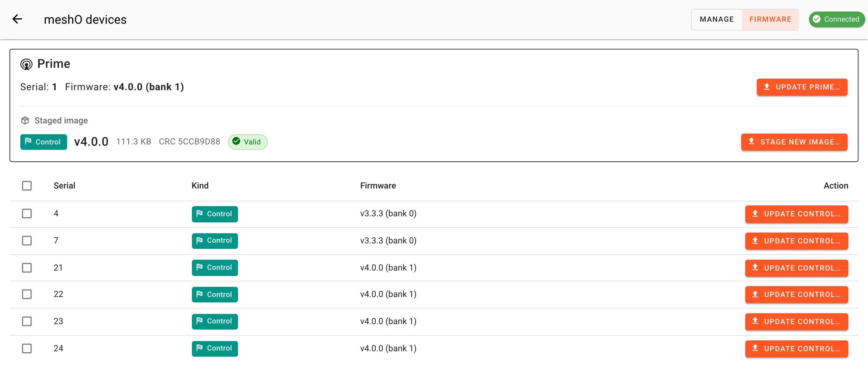This screenshot has height=377, width=868.
Task: Click staged image version v4.0.0
Action: point(91,142)
